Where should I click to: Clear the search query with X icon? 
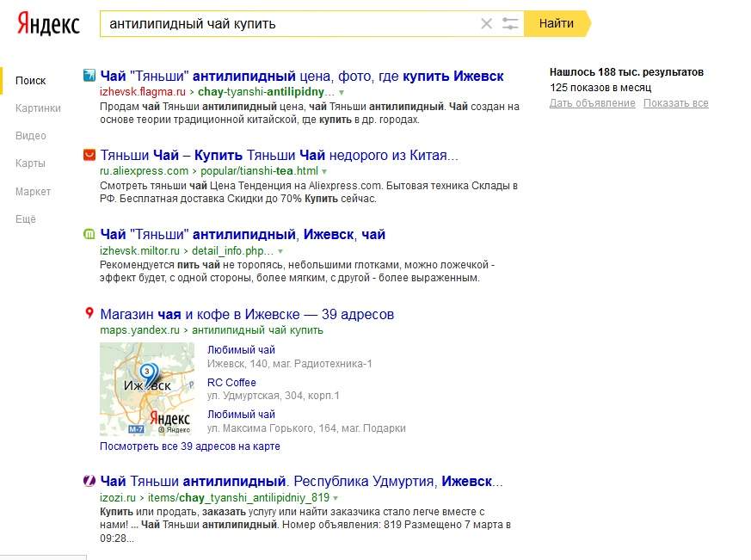tap(486, 23)
